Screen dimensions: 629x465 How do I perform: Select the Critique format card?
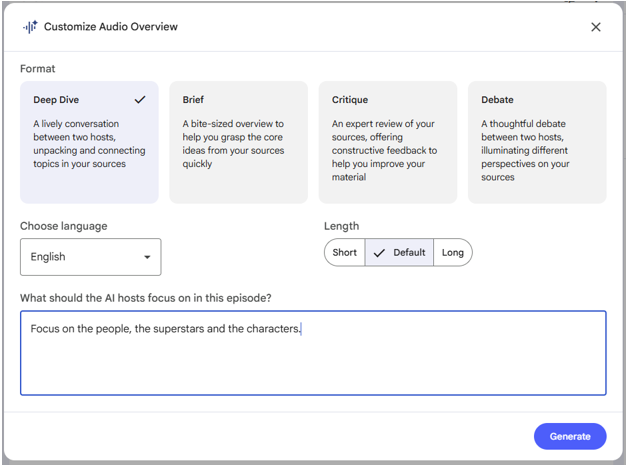tap(388, 142)
